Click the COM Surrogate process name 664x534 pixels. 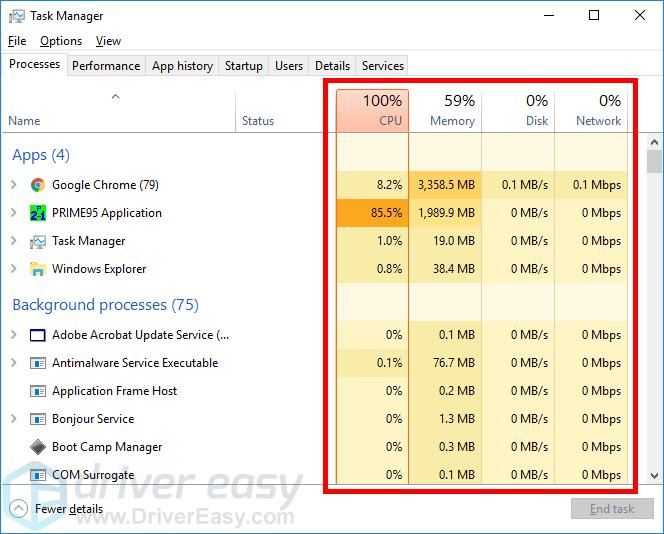coord(93,475)
